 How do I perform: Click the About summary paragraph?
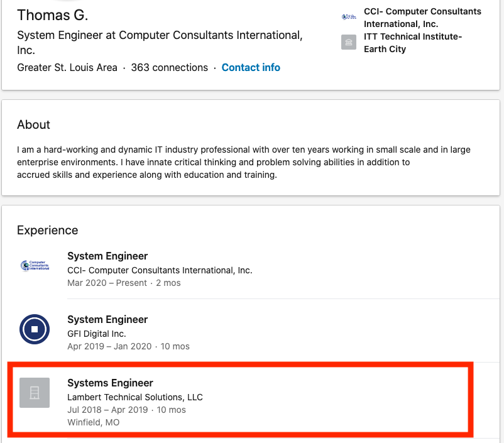(244, 162)
